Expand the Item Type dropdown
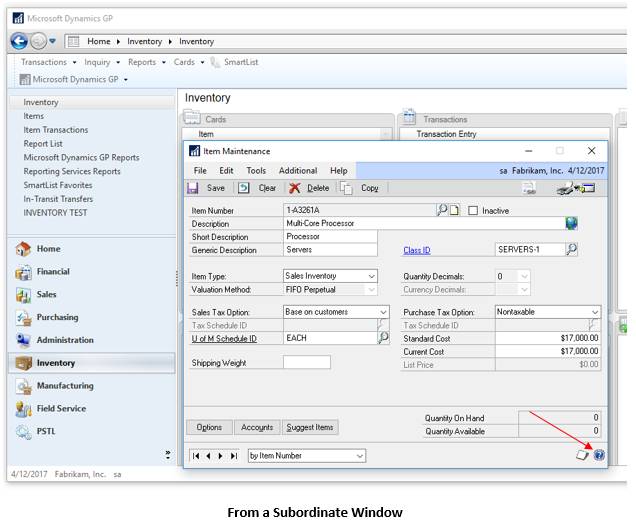Viewport: 636px width, 524px height. click(371, 276)
